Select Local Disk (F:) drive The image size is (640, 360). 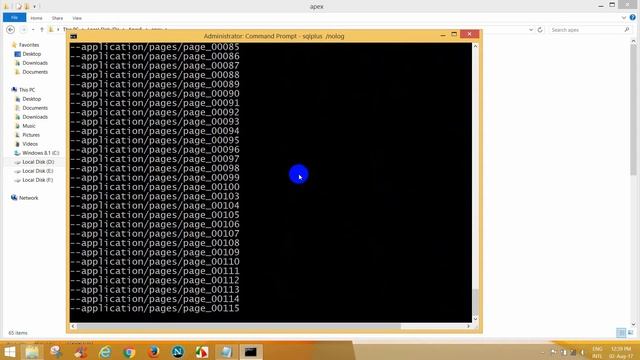37,180
